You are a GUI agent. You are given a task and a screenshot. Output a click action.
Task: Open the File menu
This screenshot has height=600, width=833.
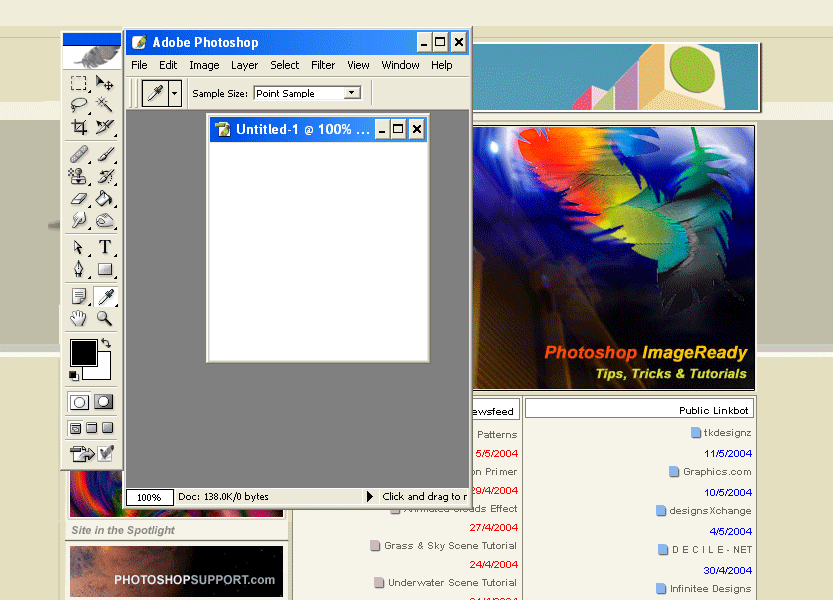(139, 65)
